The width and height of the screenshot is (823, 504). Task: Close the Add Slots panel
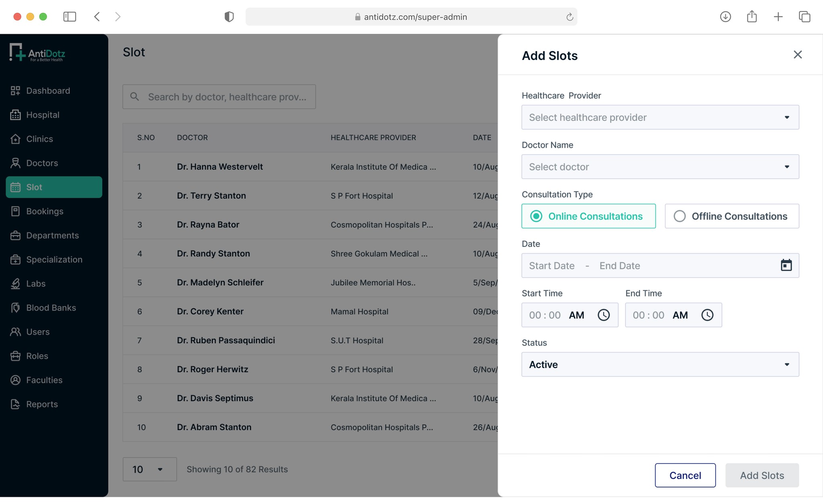(798, 55)
